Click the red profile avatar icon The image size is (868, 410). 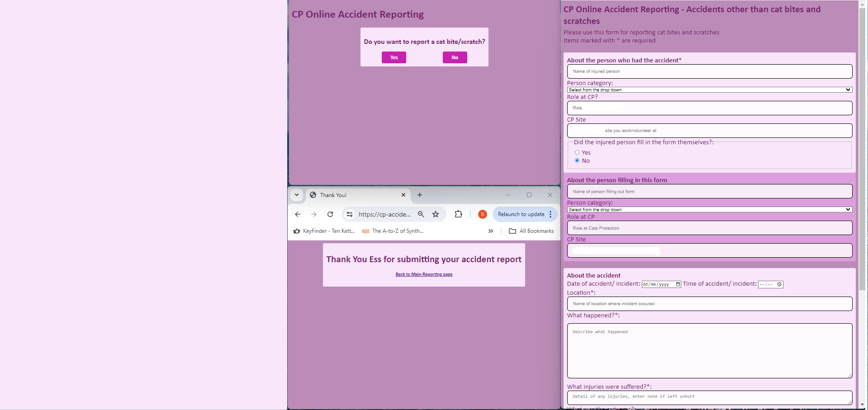(483, 214)
